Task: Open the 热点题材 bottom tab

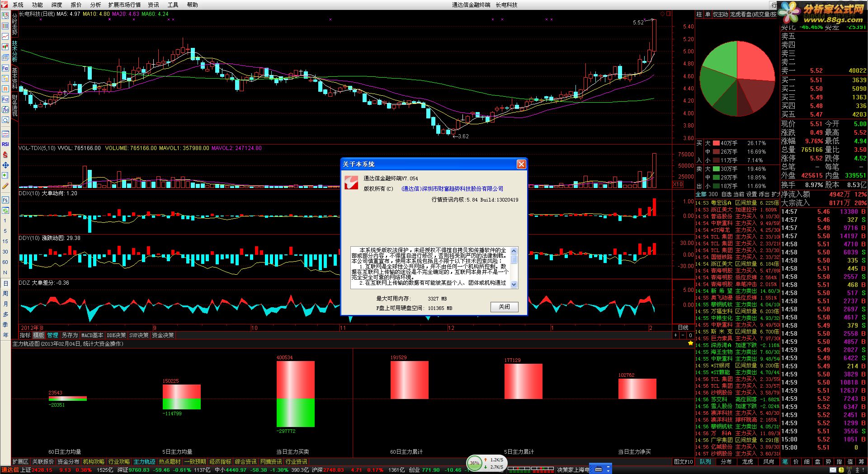Action: pyautogui.click(x=170, y=462)
